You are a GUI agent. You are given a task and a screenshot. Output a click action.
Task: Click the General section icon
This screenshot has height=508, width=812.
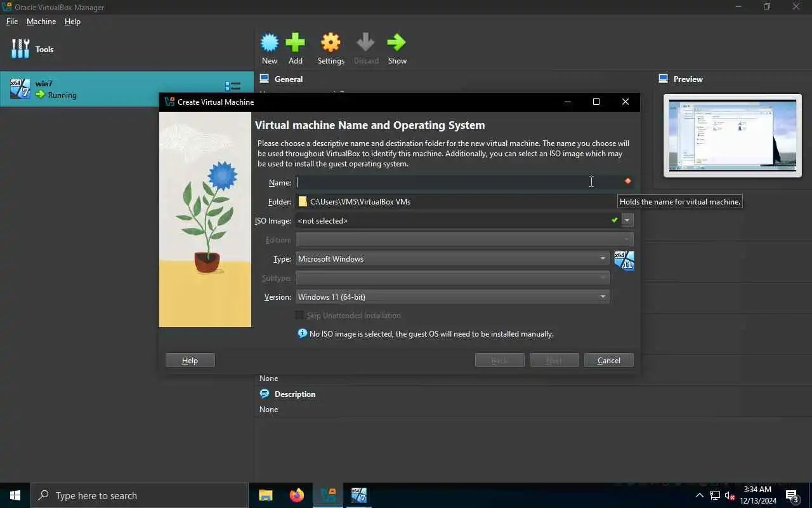tap(265, 79)
